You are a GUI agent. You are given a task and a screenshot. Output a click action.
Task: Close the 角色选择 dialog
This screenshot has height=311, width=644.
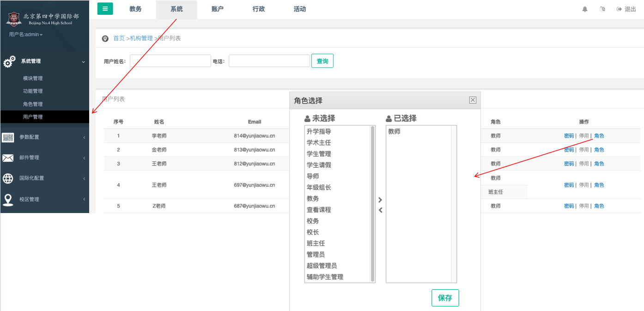point(473,100)
